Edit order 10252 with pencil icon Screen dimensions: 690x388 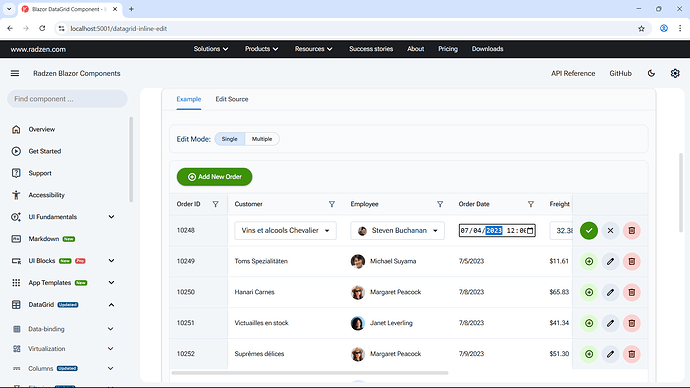(610, 354)
